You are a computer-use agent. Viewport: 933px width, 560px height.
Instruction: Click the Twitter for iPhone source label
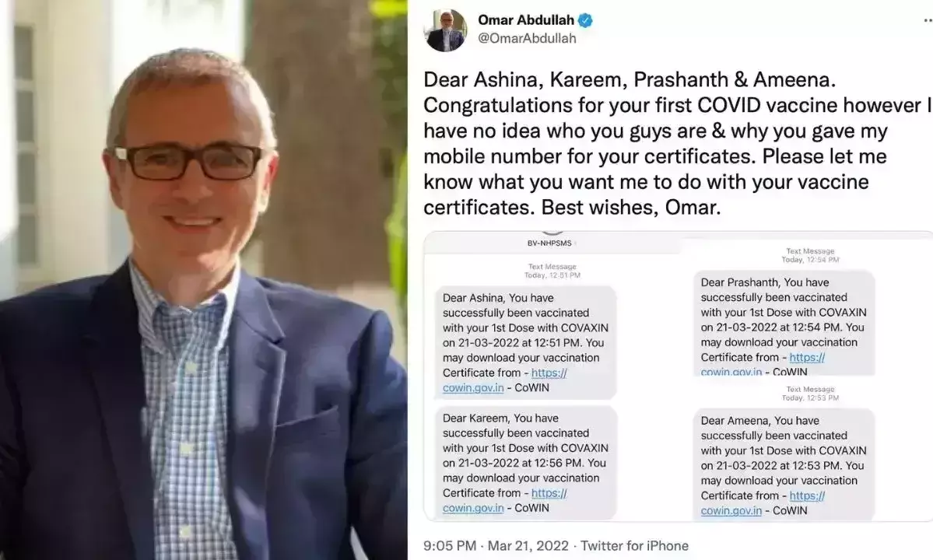tap(634, 545)
